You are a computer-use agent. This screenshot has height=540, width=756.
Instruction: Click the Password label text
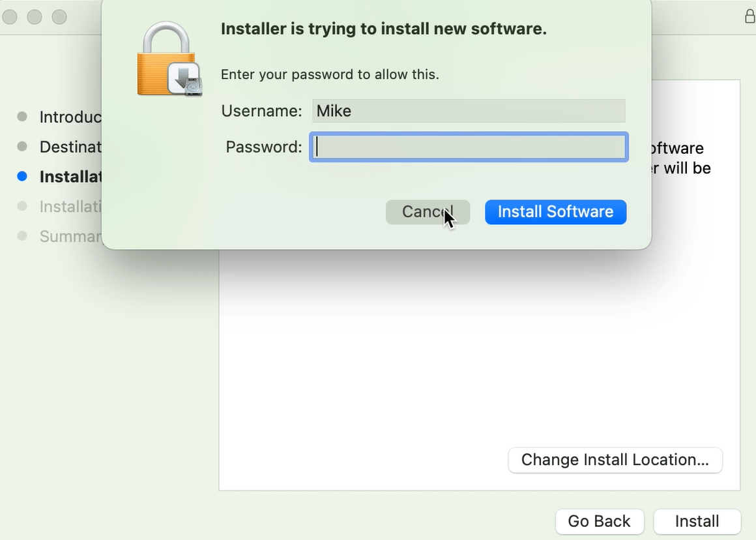263,147
